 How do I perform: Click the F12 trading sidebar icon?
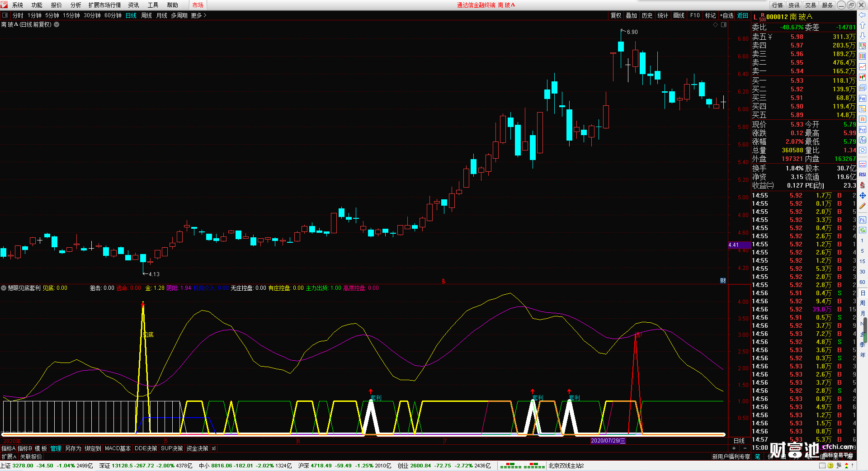[863, 130]
